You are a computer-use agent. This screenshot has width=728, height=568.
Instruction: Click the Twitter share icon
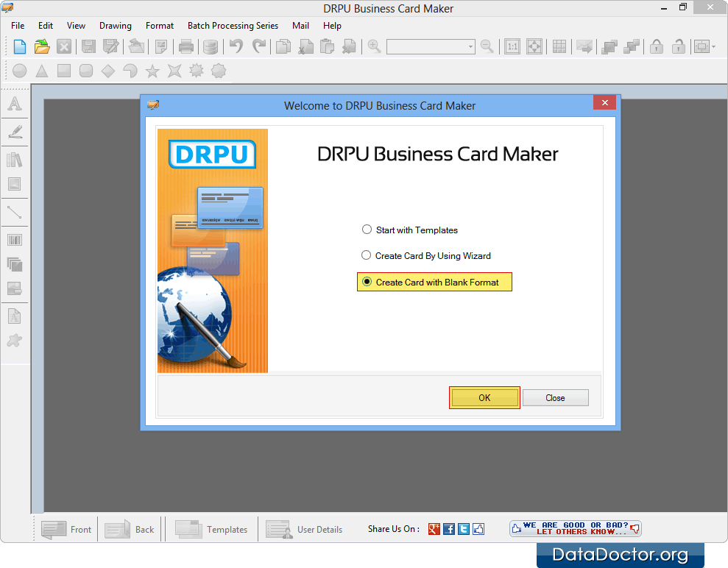[464, 528]
